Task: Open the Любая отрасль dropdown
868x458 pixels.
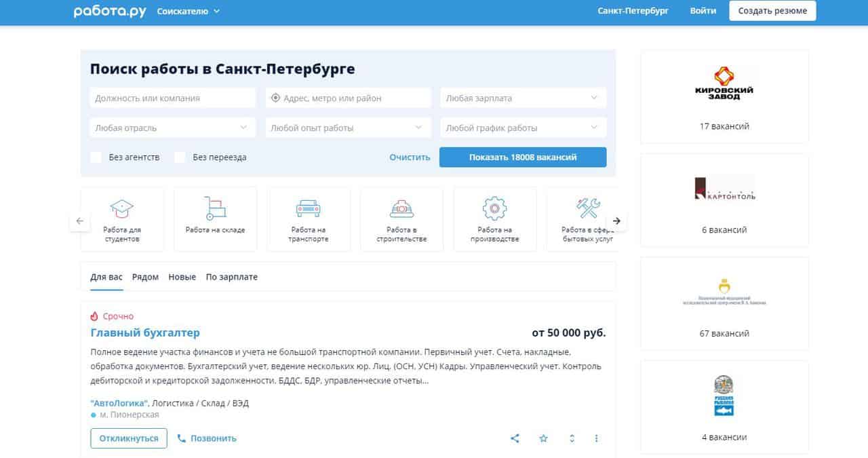Action: point(172,128)
